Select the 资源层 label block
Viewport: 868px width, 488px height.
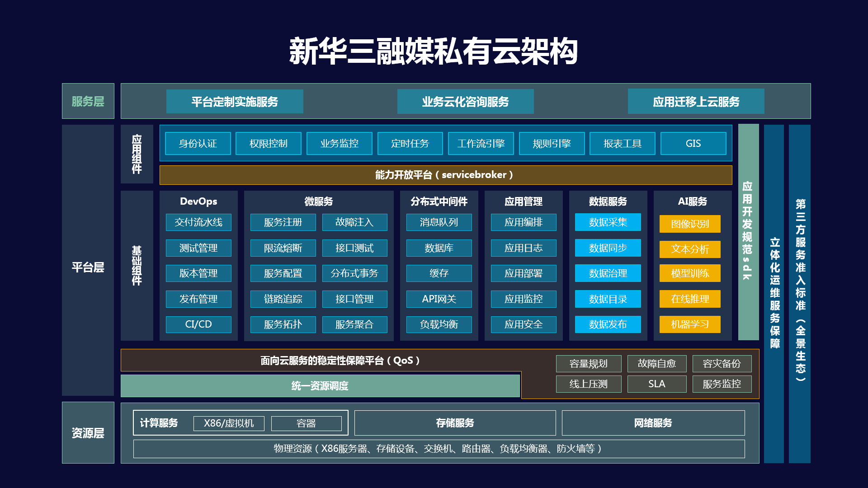[88, 432]
